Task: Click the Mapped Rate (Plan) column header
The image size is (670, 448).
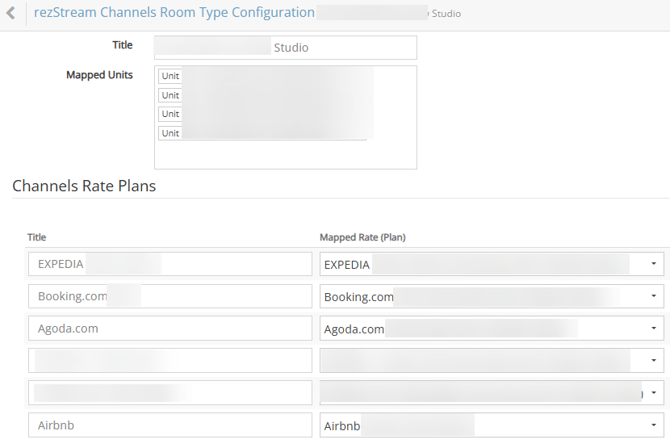Action: 362,237
